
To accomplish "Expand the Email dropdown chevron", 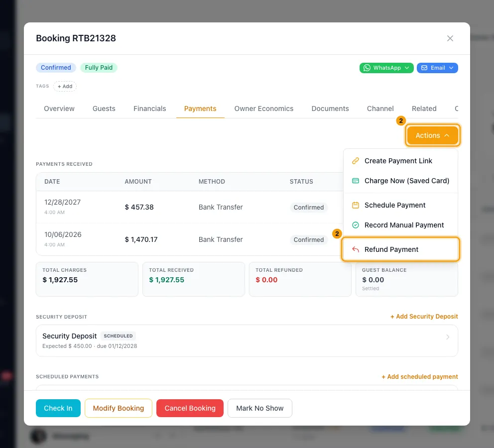I will [x=451, y=68].
